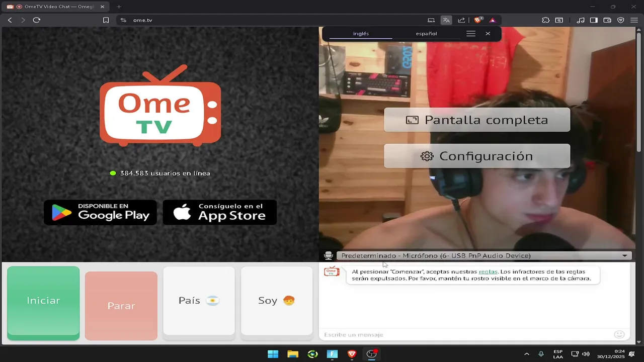Open the taskbar volume speaker icon

586,354
